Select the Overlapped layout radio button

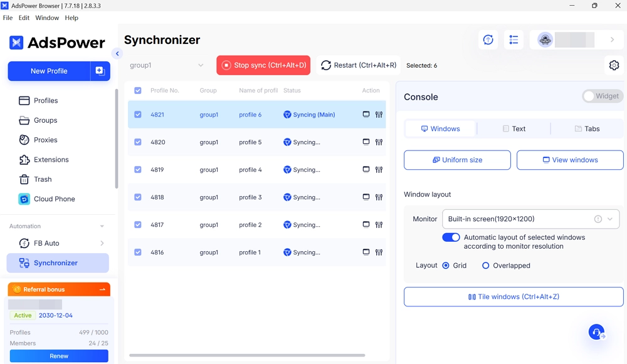click(485, 266)
